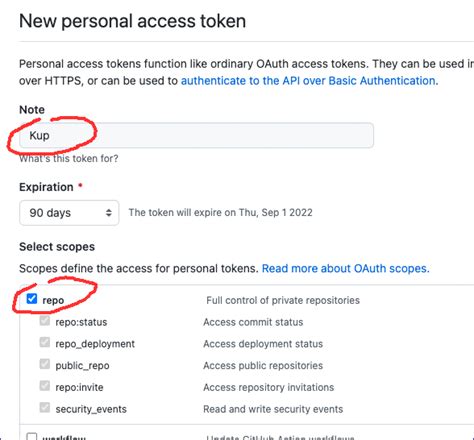Click the repo_deployment scope label

[95, 344]
